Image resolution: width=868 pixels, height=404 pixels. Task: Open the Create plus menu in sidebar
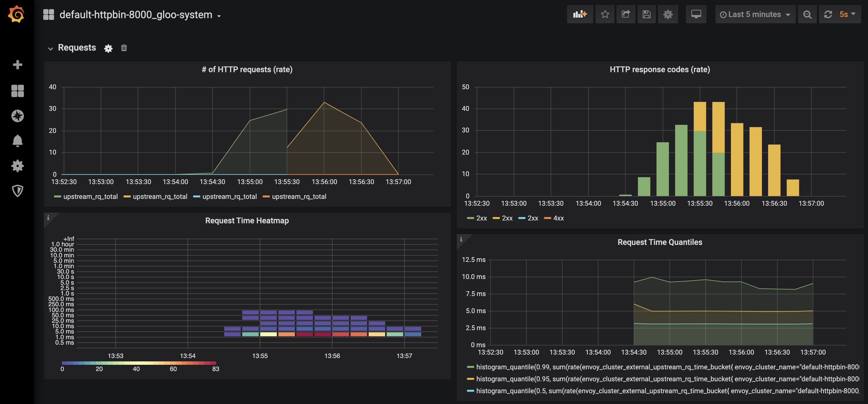click(x=18, y=65)
